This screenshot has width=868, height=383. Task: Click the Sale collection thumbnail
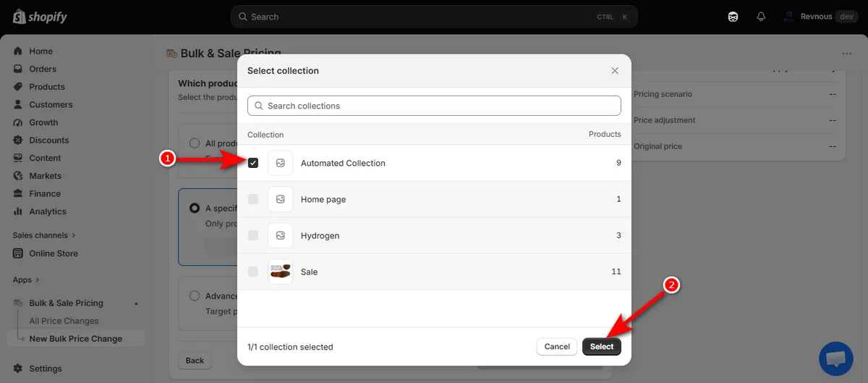click(x=280, y=272)
